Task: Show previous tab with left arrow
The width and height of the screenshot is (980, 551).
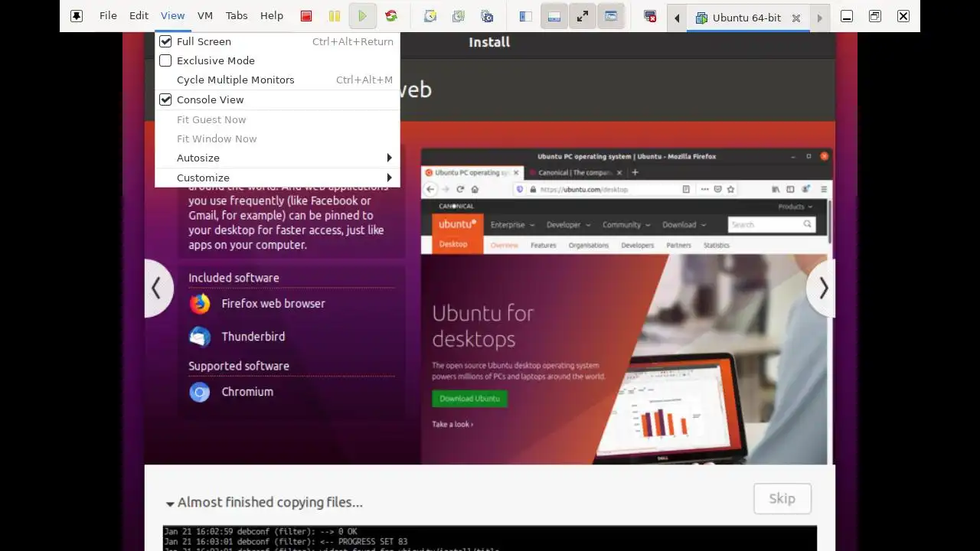Action: (677, 18)
